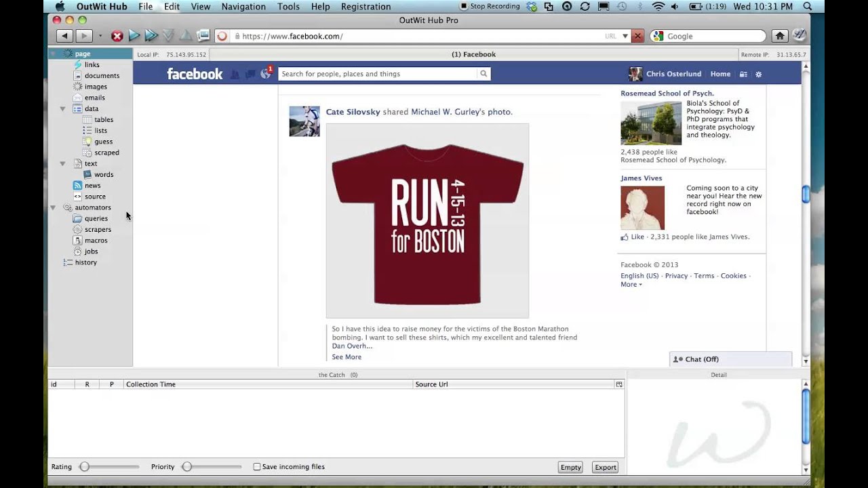Click the Catch table column picker icon

pos(619,384)
